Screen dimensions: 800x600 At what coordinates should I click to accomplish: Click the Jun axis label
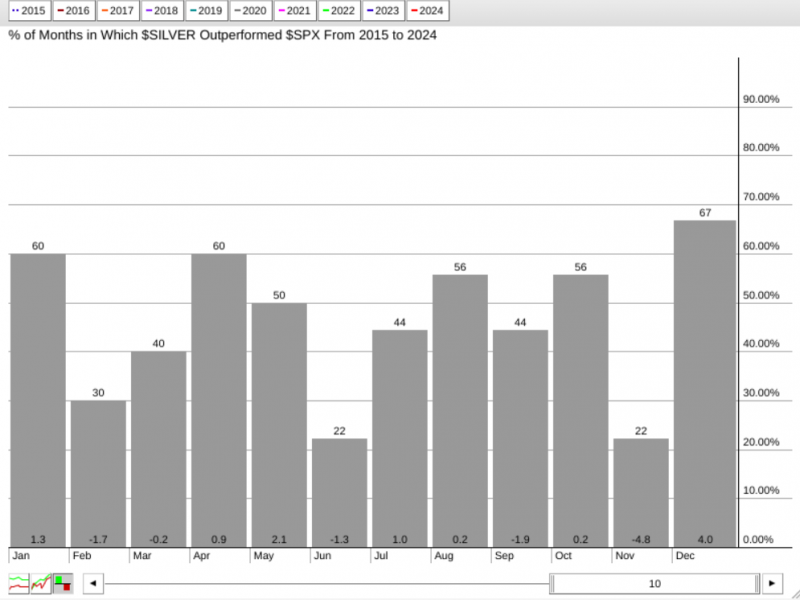click(x=322, y=556)
